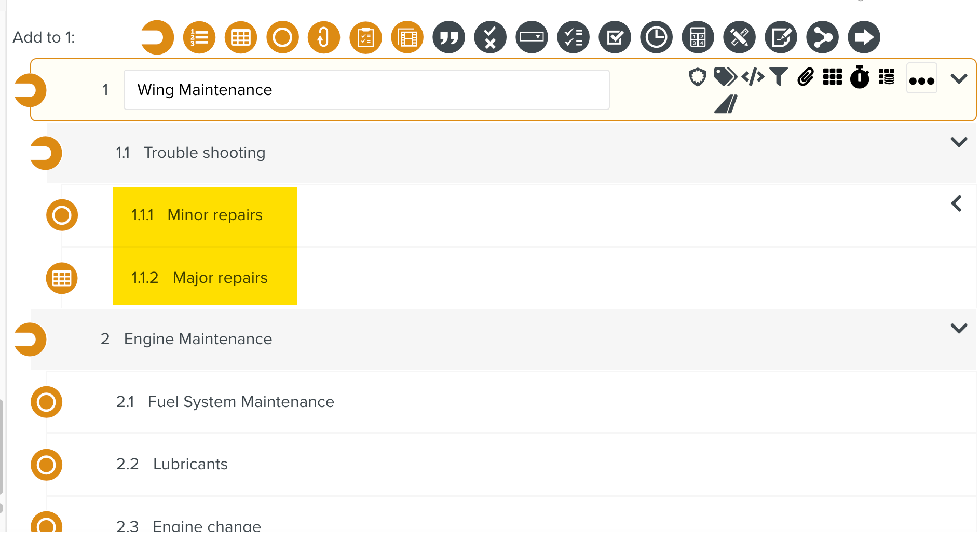The height and width of the screenshot is (543, 980).
Task: Add a clock time question
Action: 656,37
